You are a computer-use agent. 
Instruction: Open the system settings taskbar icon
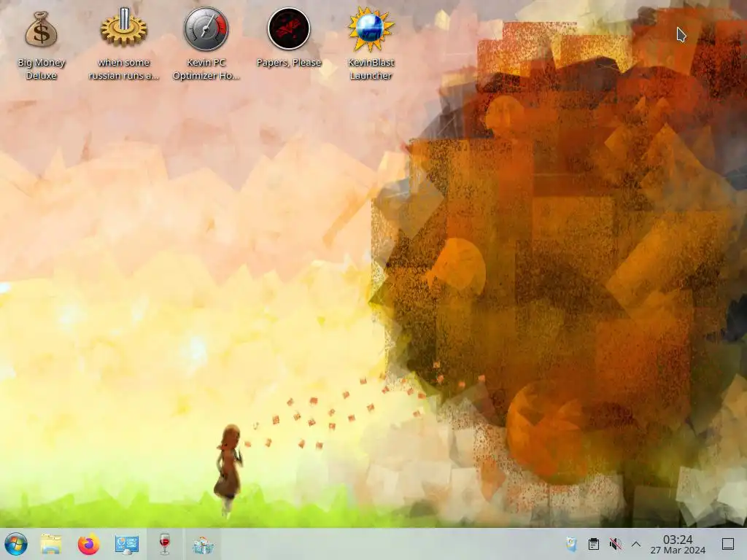tap(127, 544)
